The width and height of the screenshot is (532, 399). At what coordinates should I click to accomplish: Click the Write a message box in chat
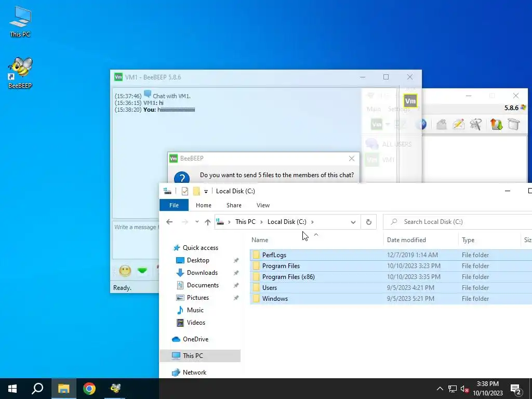click(136, 240)
